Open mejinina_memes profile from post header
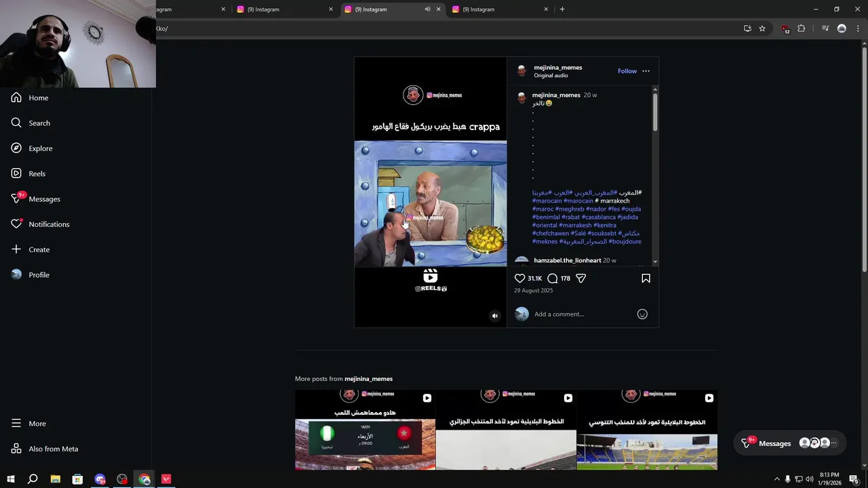 coord(557,68)
